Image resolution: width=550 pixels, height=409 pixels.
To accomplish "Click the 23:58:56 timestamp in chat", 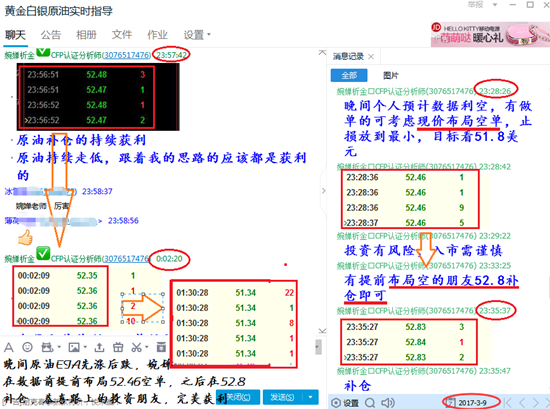I will click(x=123, y=221).
